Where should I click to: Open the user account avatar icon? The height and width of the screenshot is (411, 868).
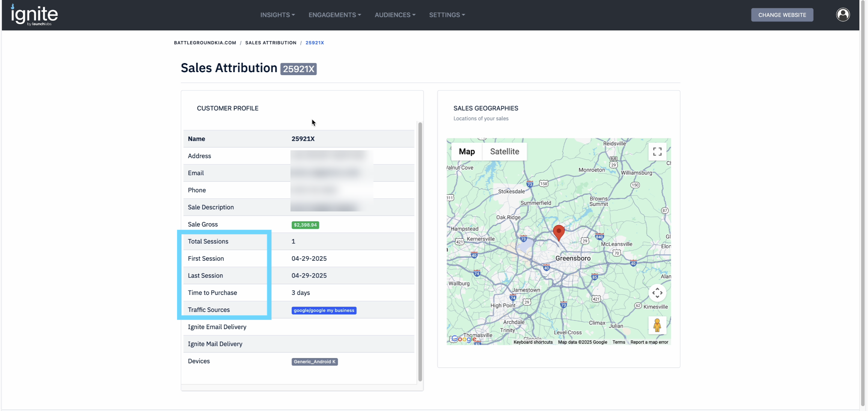843,15
